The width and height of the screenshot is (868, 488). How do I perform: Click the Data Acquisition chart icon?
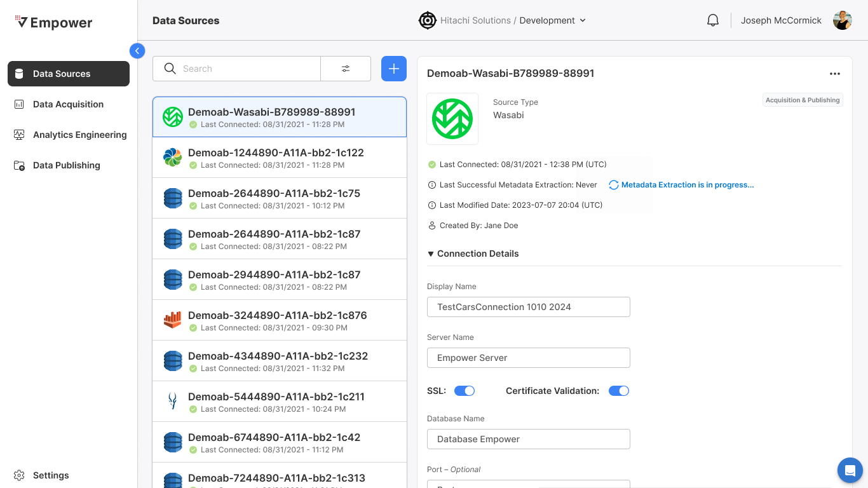coord(19,104)
